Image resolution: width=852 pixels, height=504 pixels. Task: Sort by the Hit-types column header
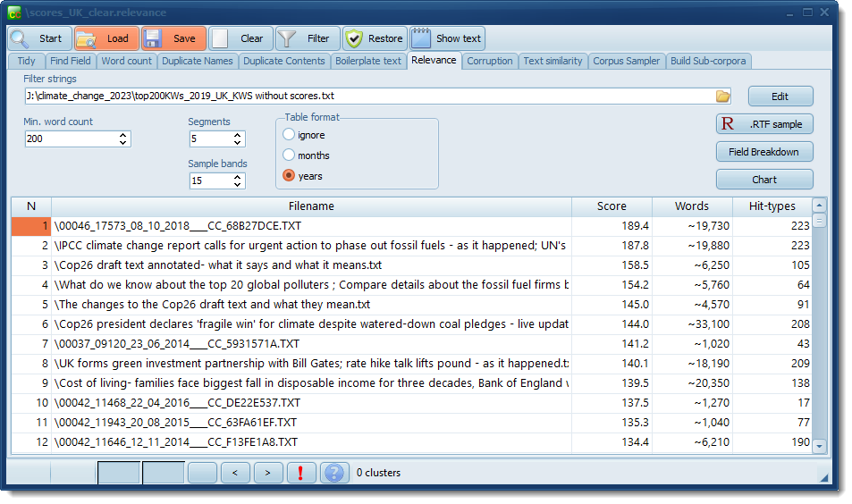772,206
